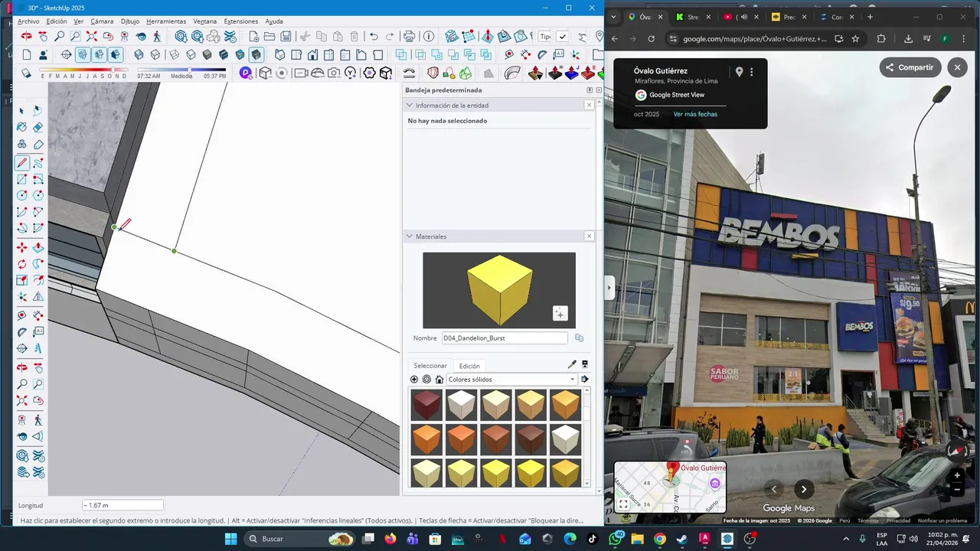Select the Orbit tool in top toolbar
Viewport: 980px width, 551px height.
click(x=27, y=36)
